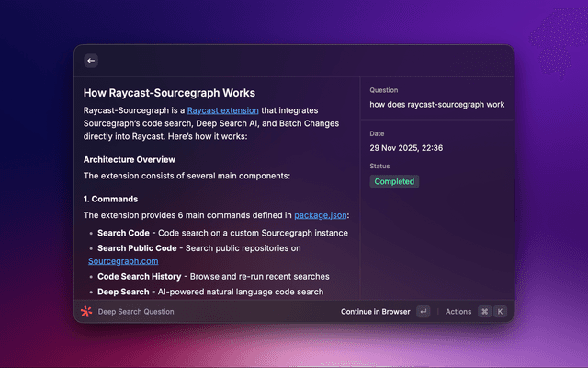Open the Actions menu

[x=458, y=312]
